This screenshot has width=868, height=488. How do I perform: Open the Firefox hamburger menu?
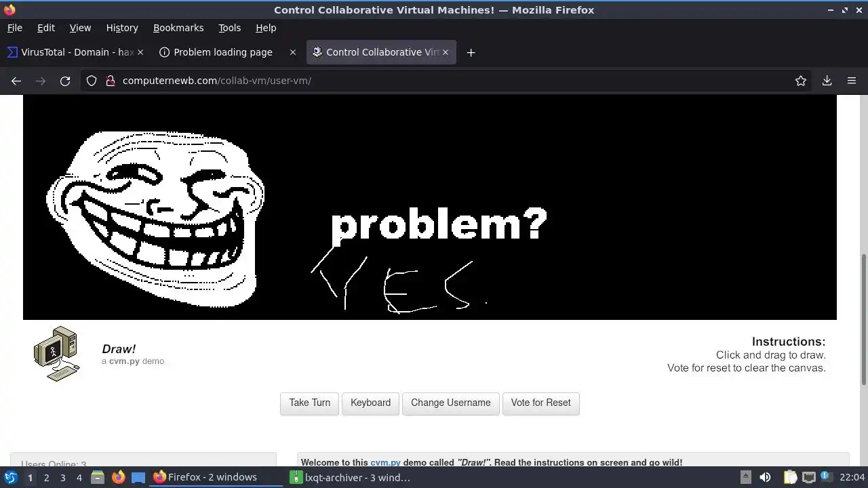[x=852, y=81]
